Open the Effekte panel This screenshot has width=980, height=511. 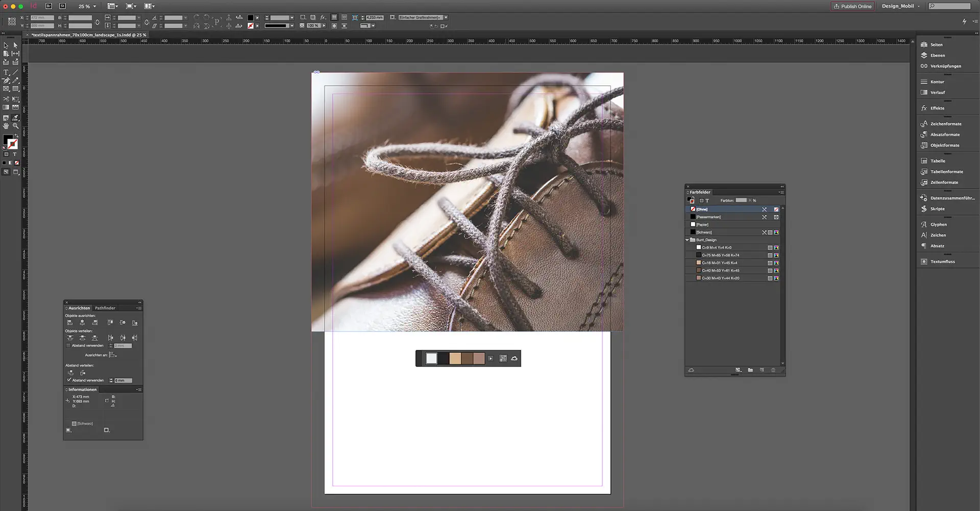[937, 108]
